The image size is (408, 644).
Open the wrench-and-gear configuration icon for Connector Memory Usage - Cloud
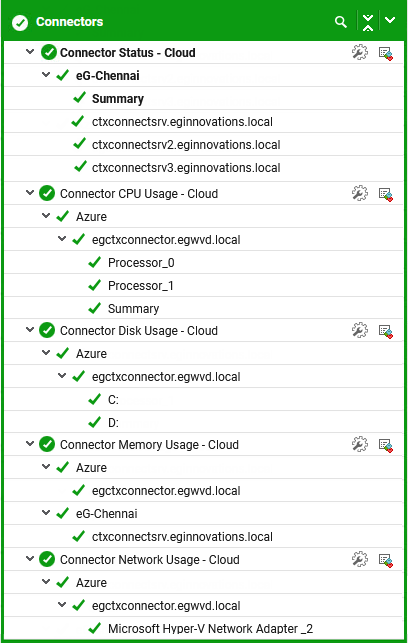(360, 444)
